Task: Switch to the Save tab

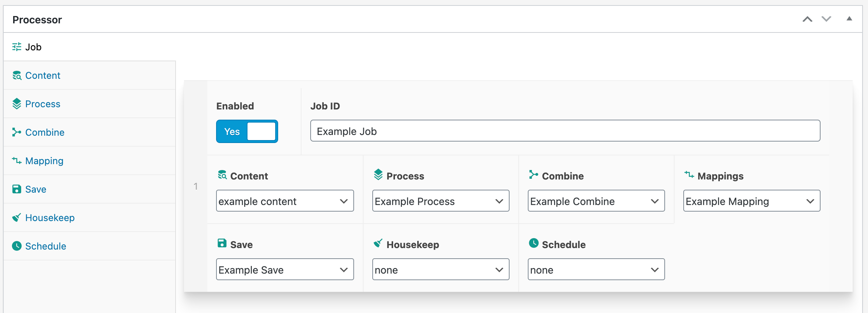Action: [x=89, y=189]
